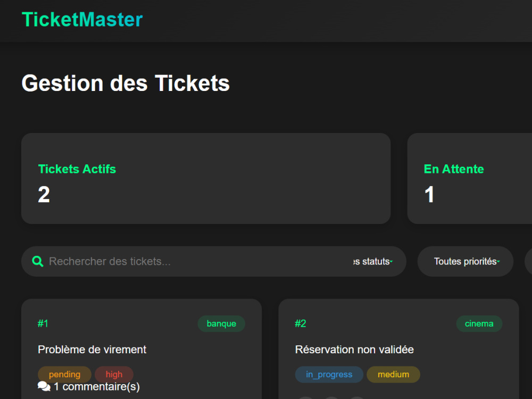Click the "pending" status badge

point(64,374)
